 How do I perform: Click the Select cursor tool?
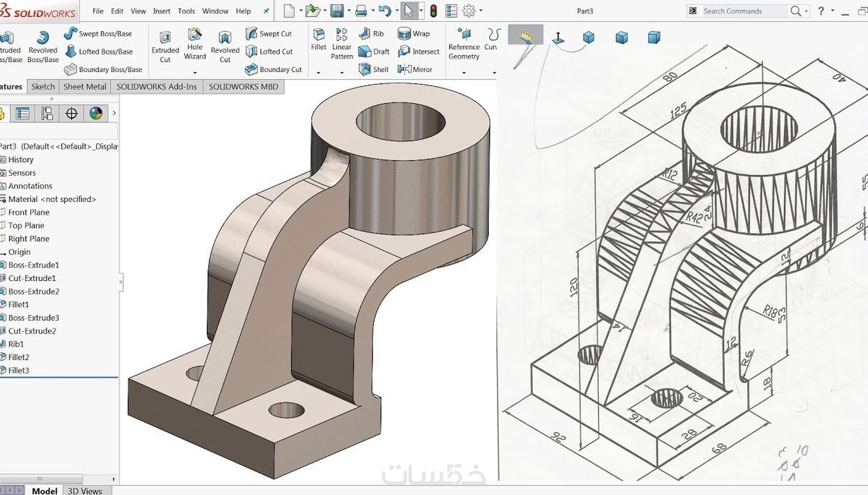[409, 11]
